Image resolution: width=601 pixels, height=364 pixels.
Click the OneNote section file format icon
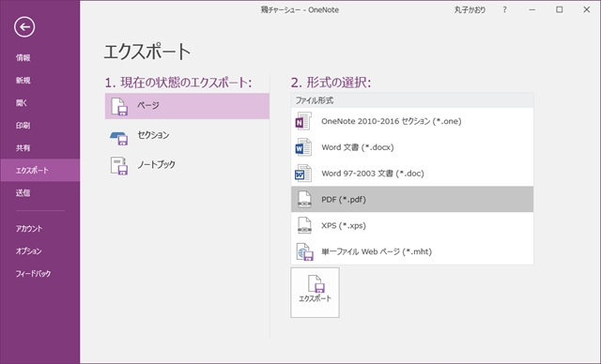pos(303,121)
